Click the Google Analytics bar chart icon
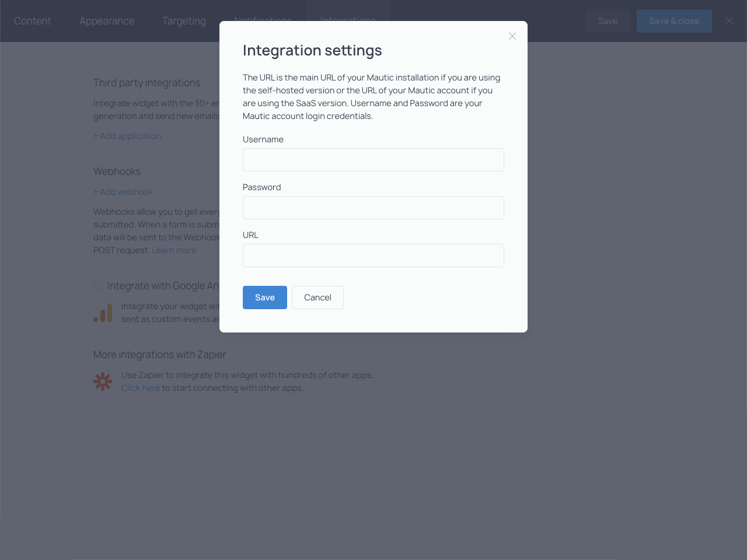Viewport: 747px width, 560px height. click(x=103, y=313)
